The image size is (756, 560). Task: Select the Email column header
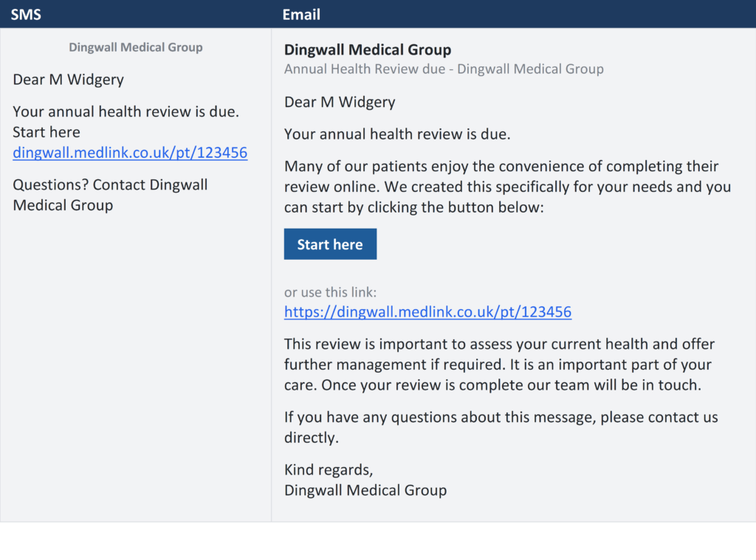pyautogui.click(x=301, y=15)
